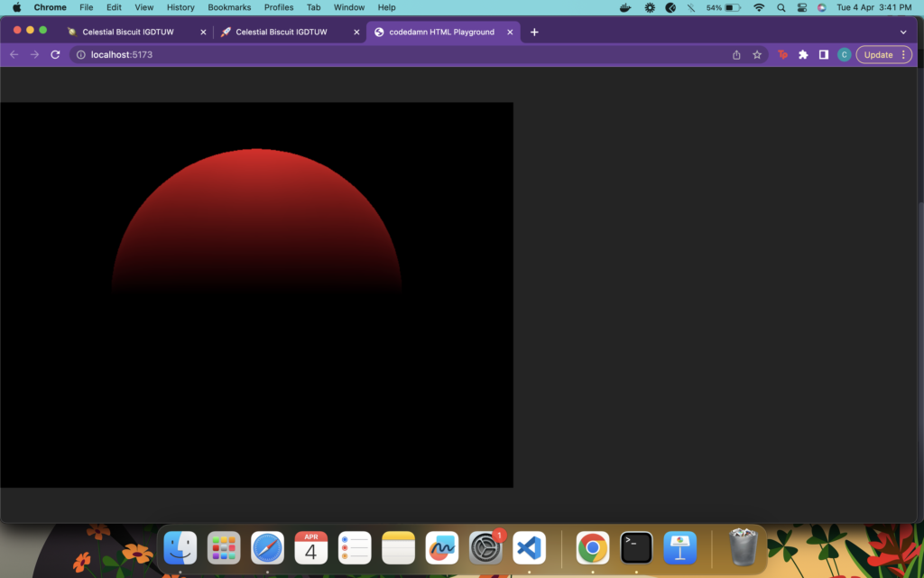Viewport: 924px width, 578px height.
Task: Open Launchpad from the Dock
Action: click(224, 548)
